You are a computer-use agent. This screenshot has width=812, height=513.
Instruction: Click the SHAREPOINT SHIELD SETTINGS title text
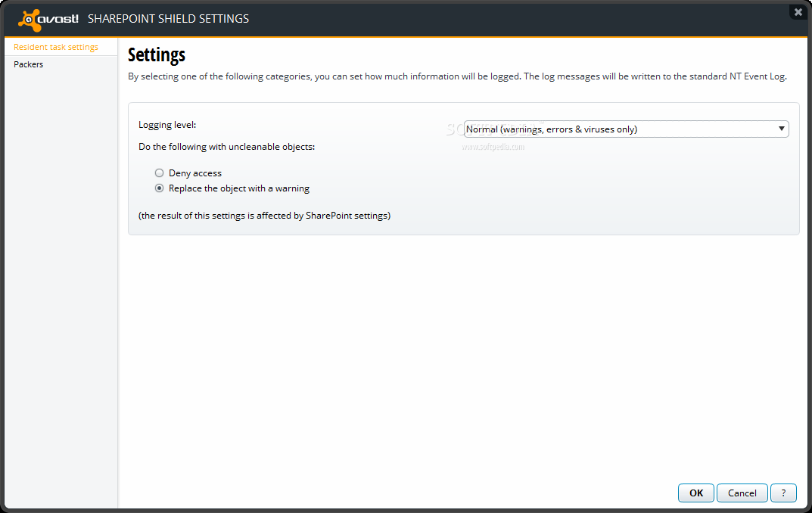[168, 18]
